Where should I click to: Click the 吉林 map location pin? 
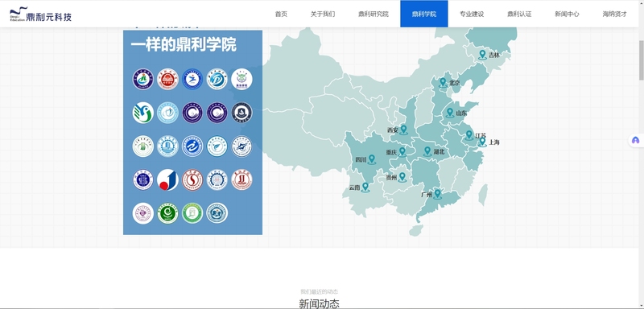(482, 55)
